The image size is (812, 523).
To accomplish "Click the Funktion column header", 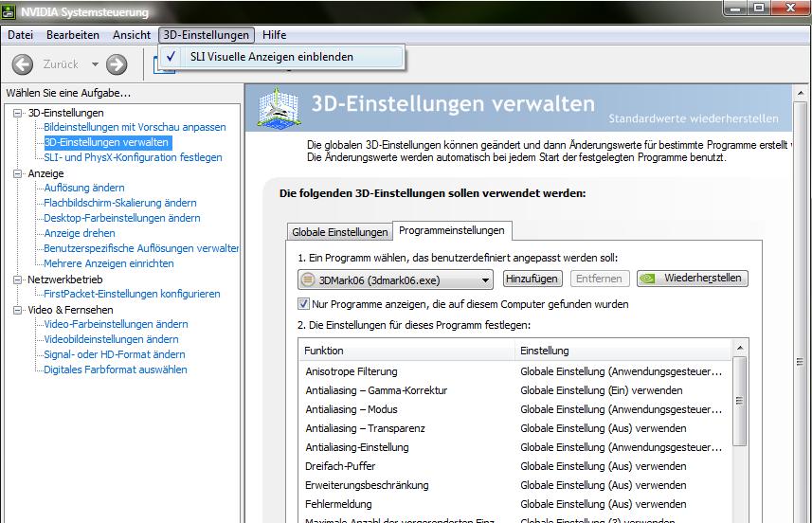I will pyautogui.click(x=406, y=351).
